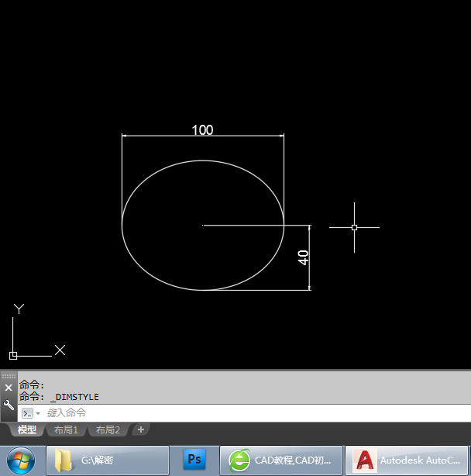
Task: Open the Windows Start menu
Action: coord(21,460)
